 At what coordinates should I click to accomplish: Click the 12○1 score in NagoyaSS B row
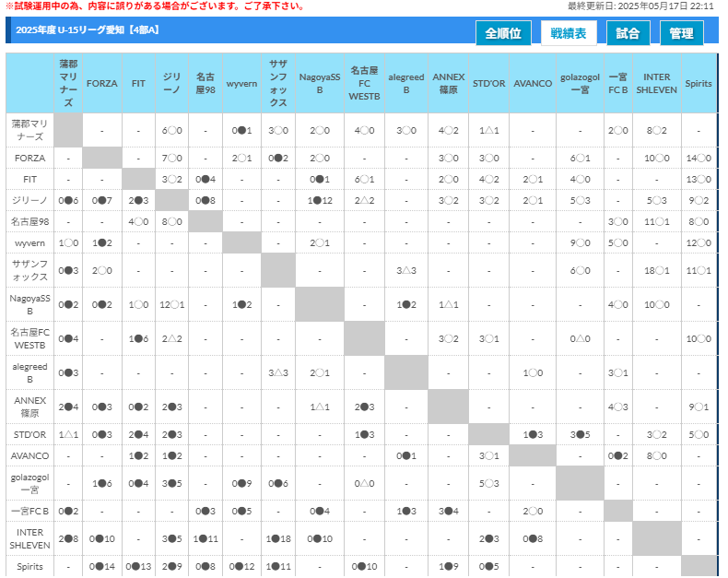171,304
